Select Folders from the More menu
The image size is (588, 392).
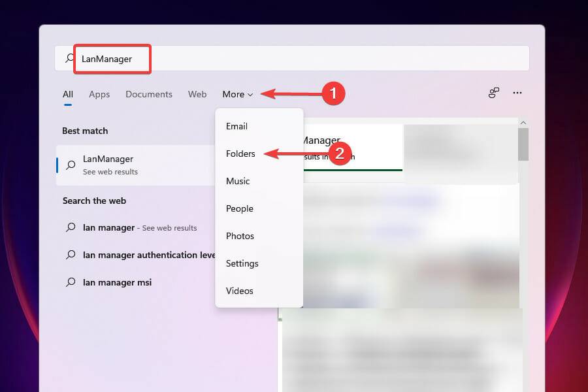pyautogui.click(x=240, y=154)
